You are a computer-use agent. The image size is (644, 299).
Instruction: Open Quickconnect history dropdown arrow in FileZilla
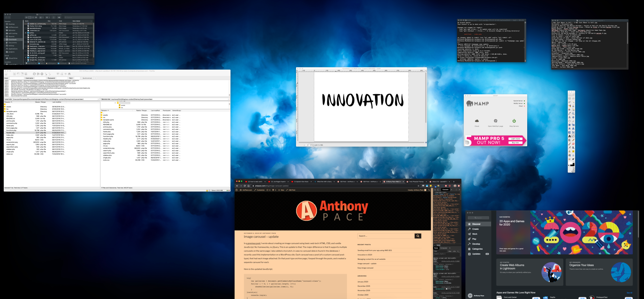click(x=95, y=78)
